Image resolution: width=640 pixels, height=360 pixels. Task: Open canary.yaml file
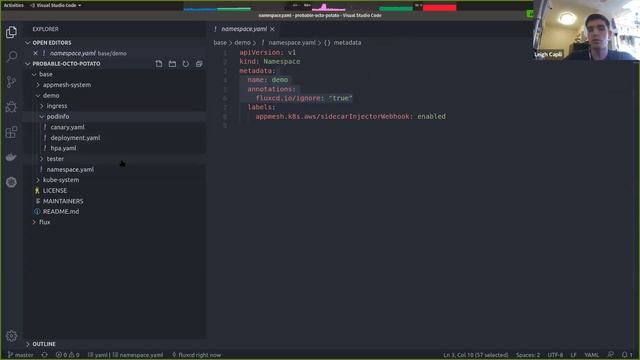(67, 127)
